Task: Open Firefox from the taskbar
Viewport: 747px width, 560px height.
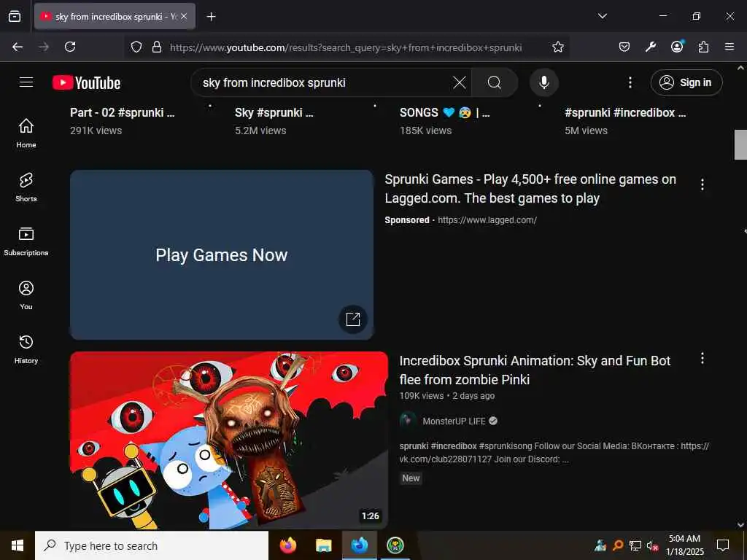Action: [x=287, y=545]
